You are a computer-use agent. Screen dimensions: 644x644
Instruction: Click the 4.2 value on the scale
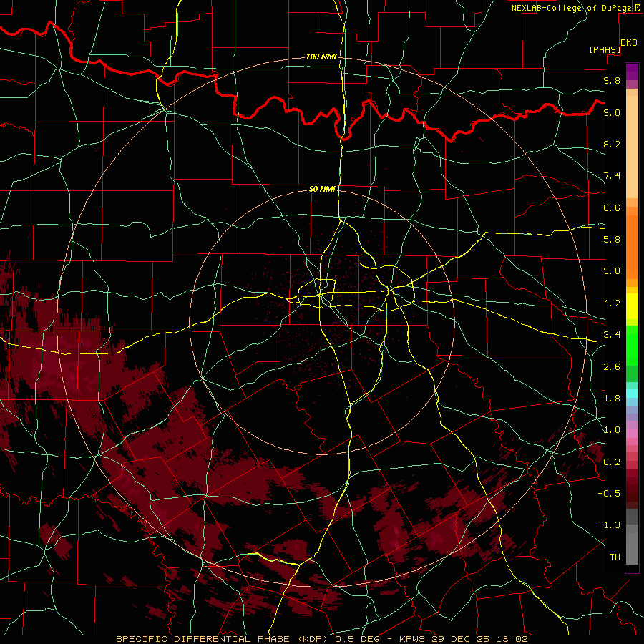612,303
